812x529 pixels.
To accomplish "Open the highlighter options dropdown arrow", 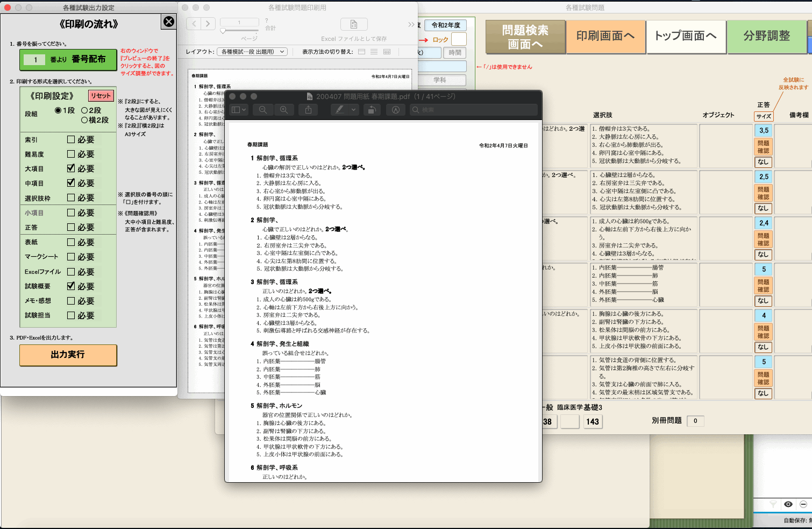I will pos(354,110).
